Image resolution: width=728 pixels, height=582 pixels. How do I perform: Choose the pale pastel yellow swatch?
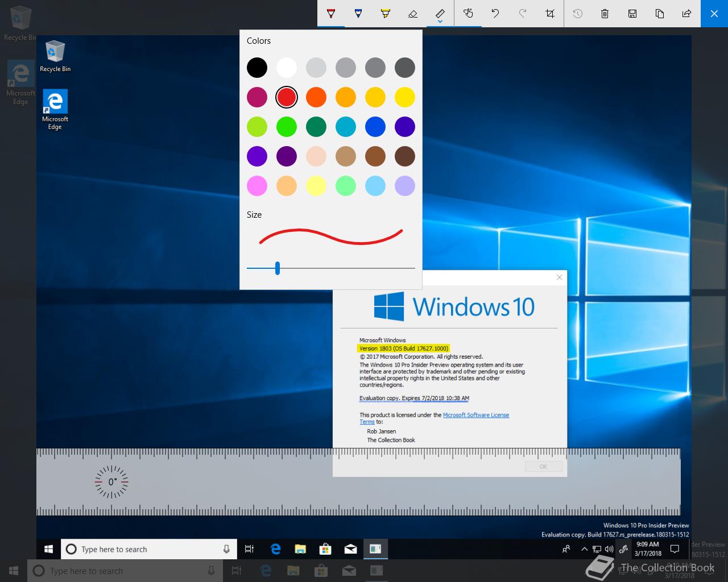tap(316, 186)
